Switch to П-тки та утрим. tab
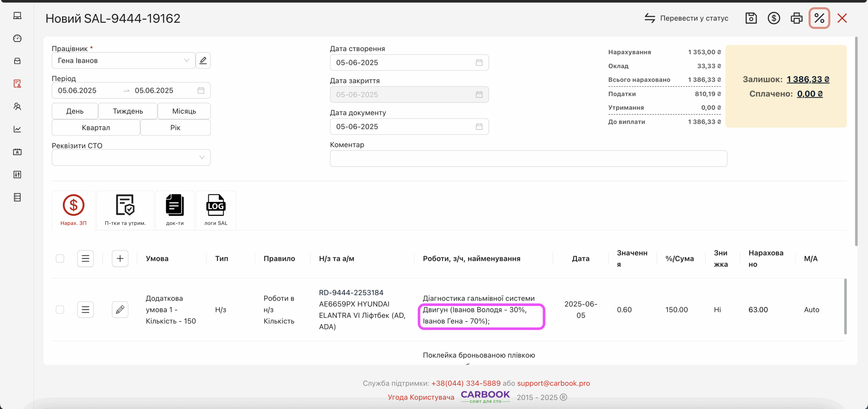This screenshot has width=868, height=409. (x=125, y=210)
